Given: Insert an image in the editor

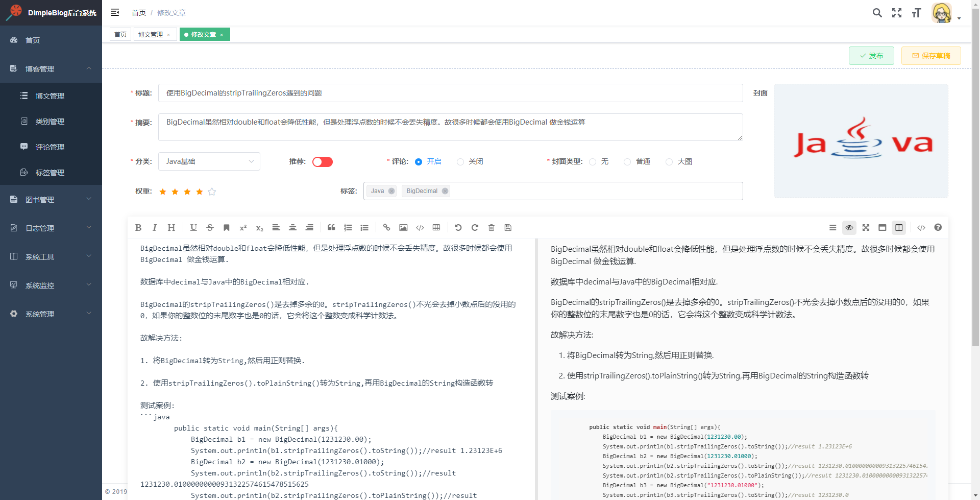Looking at the screenshot, I should pyautogui.click(x=403, y=228).
